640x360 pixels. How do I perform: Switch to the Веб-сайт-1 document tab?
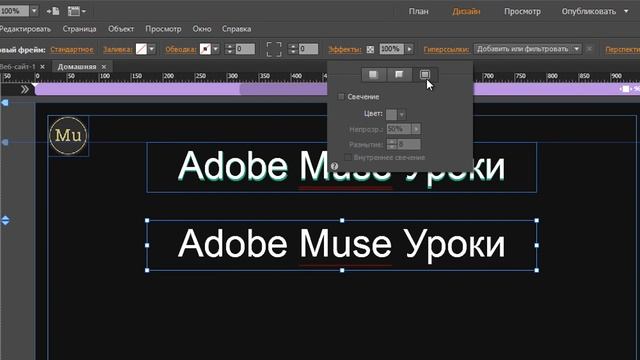18,67
